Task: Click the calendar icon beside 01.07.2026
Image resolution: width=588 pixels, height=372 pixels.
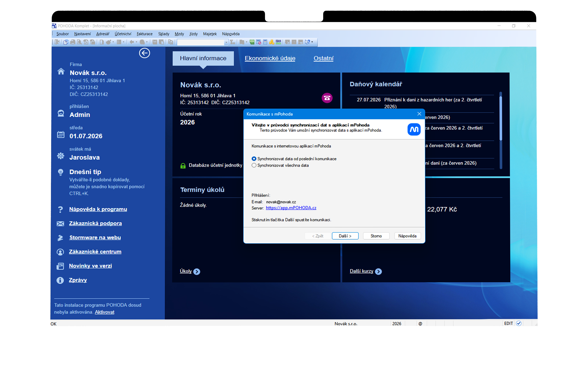Action: 60,134
